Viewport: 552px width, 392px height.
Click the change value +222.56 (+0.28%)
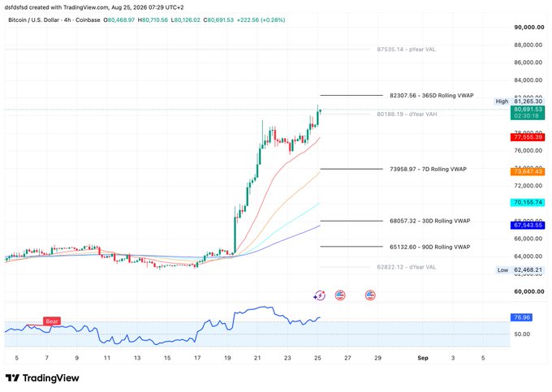click(261, 20)
